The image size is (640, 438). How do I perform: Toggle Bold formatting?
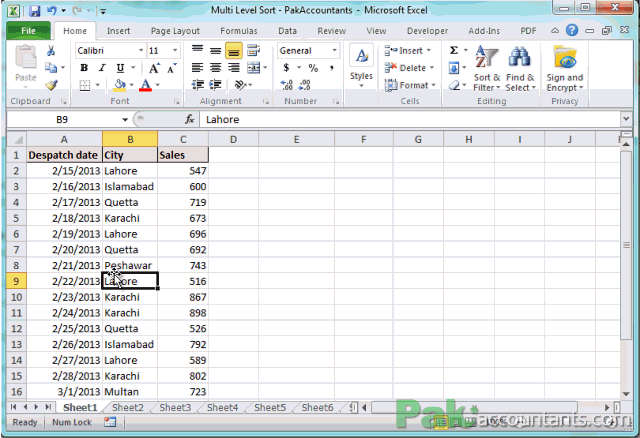click(84, 68)
